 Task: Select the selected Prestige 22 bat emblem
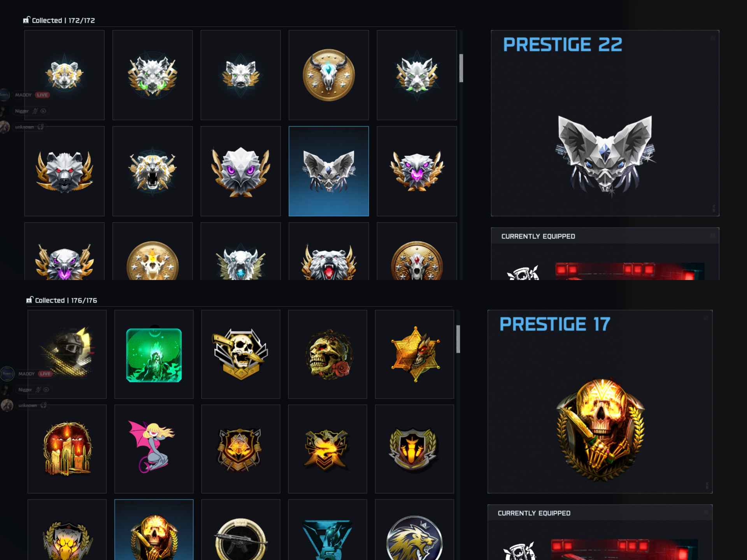coord(328,171)
